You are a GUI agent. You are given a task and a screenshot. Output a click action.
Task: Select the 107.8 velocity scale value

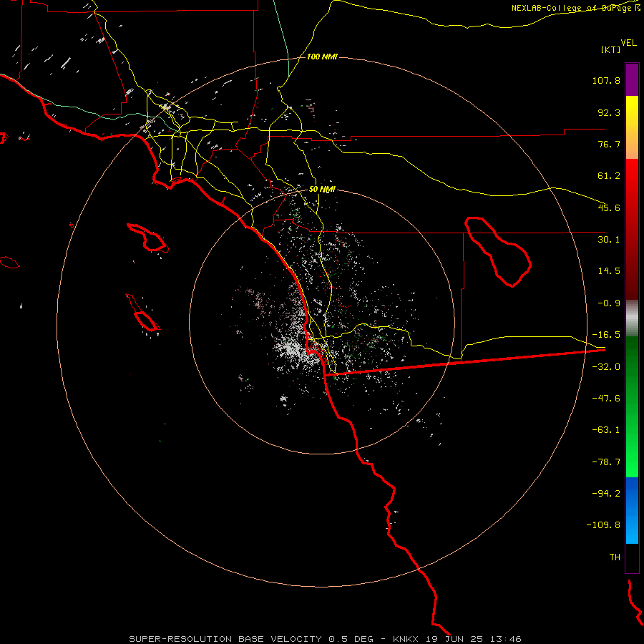pos(606,80)
